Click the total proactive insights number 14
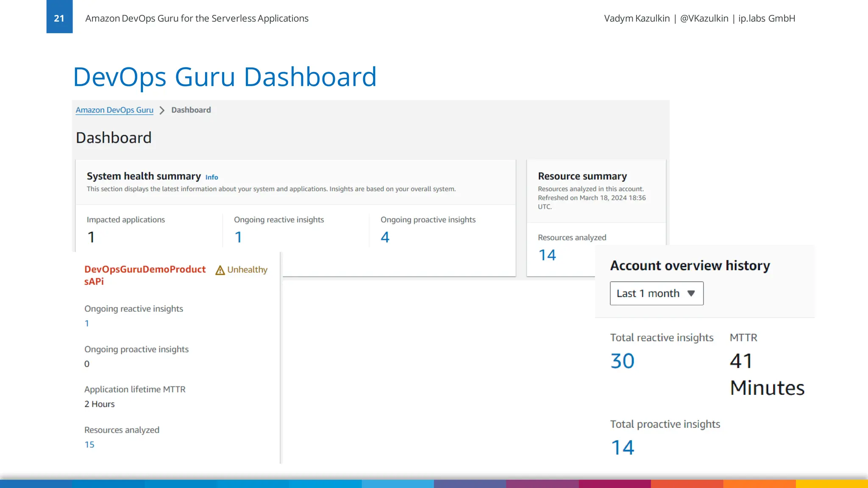This screenshot has width=868, height=488. point(622,448)
